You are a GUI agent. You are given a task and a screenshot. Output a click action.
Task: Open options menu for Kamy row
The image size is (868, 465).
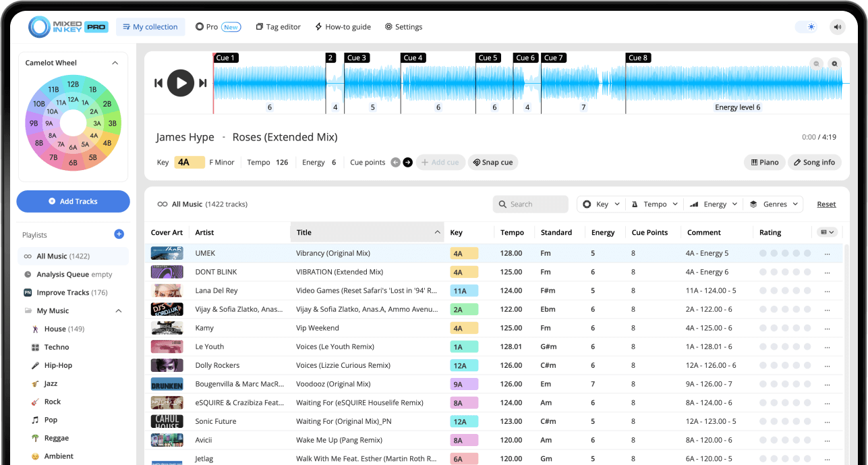click(828, 328)
